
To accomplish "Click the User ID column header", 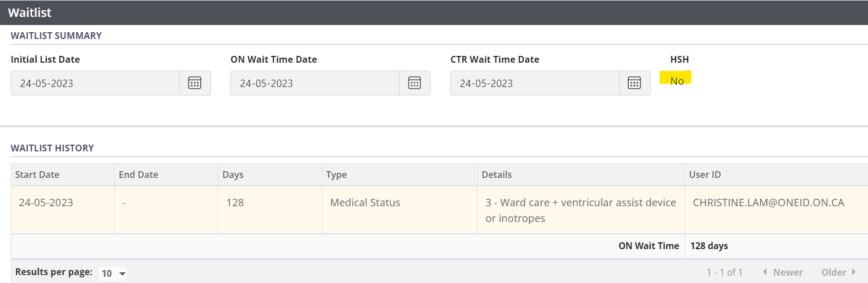I will (705, 175).
